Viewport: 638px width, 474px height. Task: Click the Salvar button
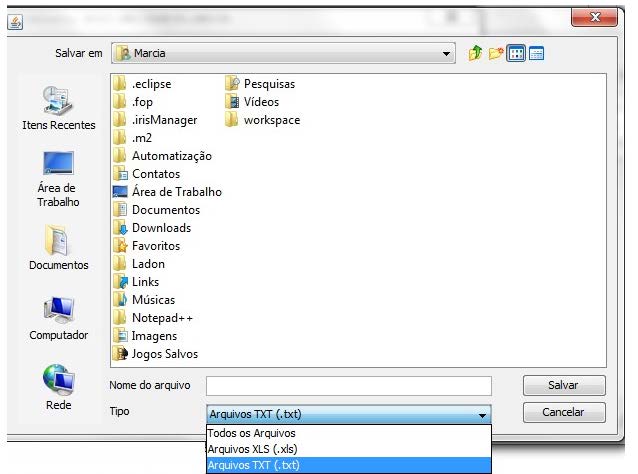point(564,385)
